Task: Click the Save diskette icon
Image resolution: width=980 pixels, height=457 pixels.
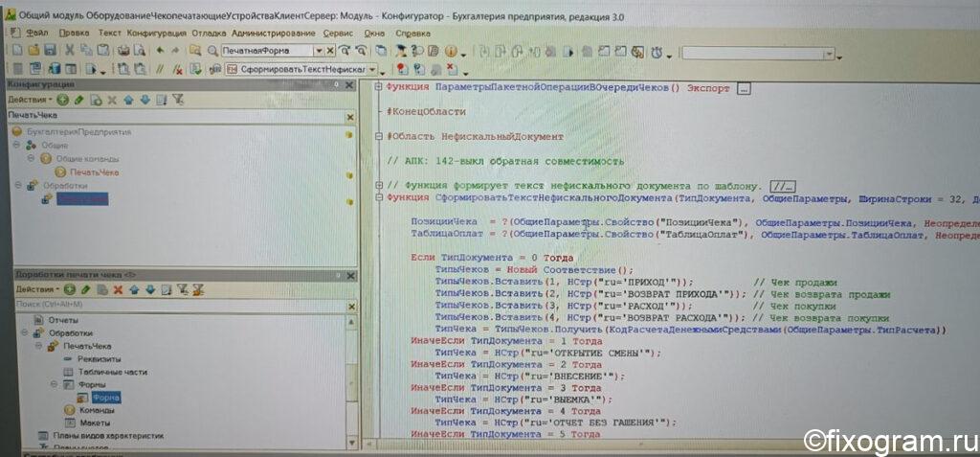Action: coord(50,51)
